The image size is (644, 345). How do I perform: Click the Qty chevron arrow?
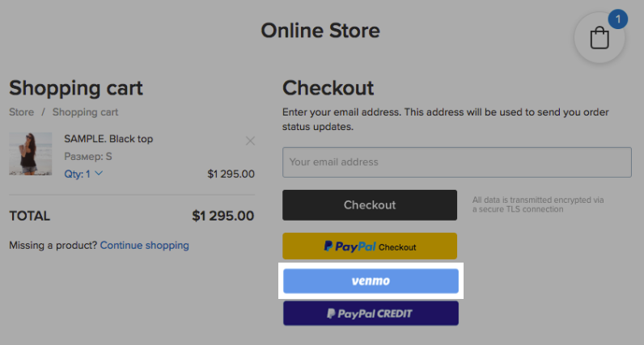(x=99, y=174)
